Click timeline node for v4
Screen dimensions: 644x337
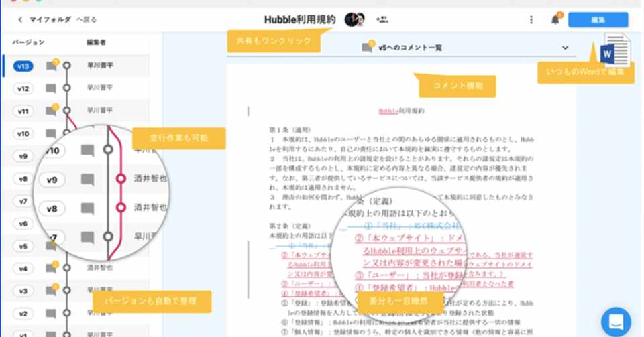coord(67,268)
